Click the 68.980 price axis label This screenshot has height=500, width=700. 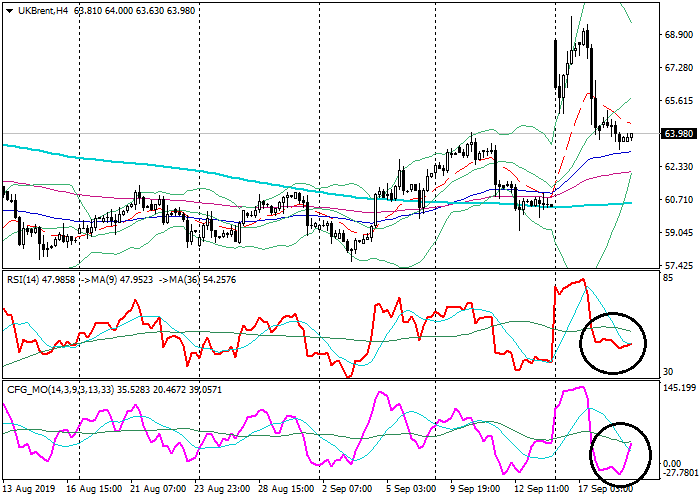[x=677, y=35]
